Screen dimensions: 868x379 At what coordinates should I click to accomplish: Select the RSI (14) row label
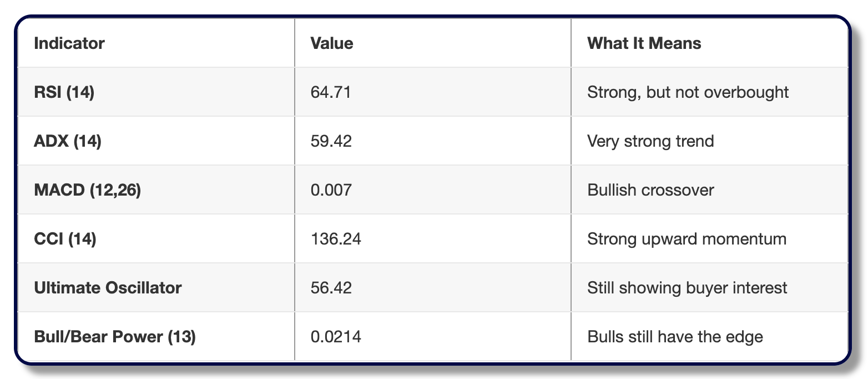point(64,92)
